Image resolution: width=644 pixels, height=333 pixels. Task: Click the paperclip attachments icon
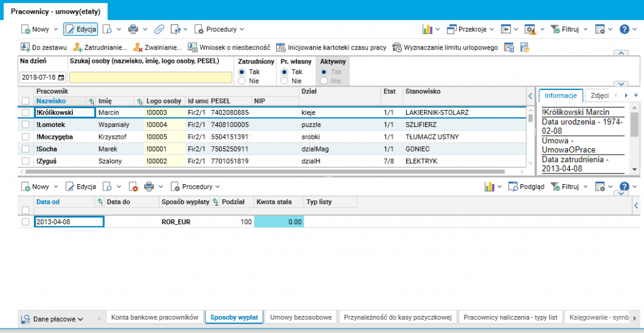point(159,29)
